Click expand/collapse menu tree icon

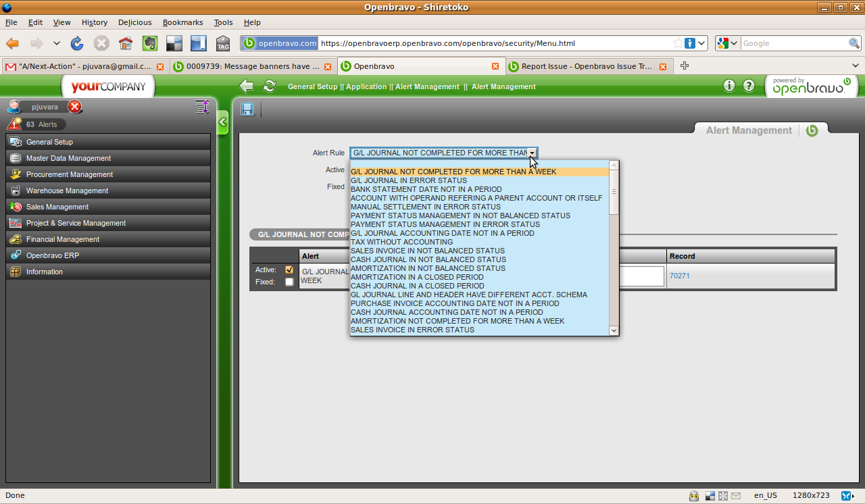point(201,107)
